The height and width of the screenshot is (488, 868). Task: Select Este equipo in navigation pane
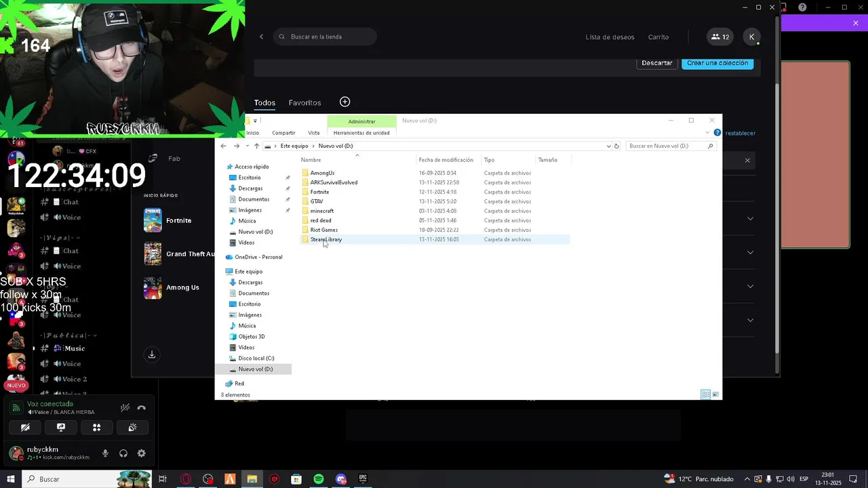click(x=248, y=271)
